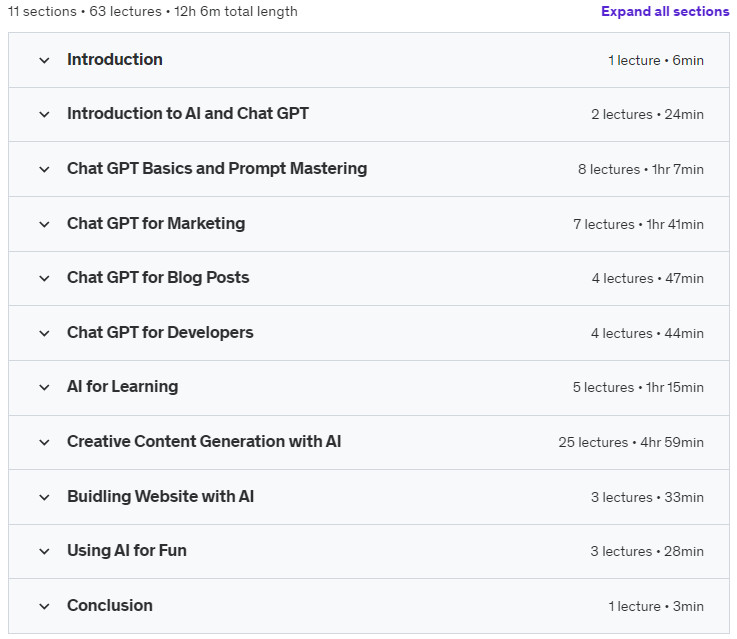The height and width of the screenshot is (639, 737).
Task: Open Chat GPT for Marketing title
Action: point(156,224)
